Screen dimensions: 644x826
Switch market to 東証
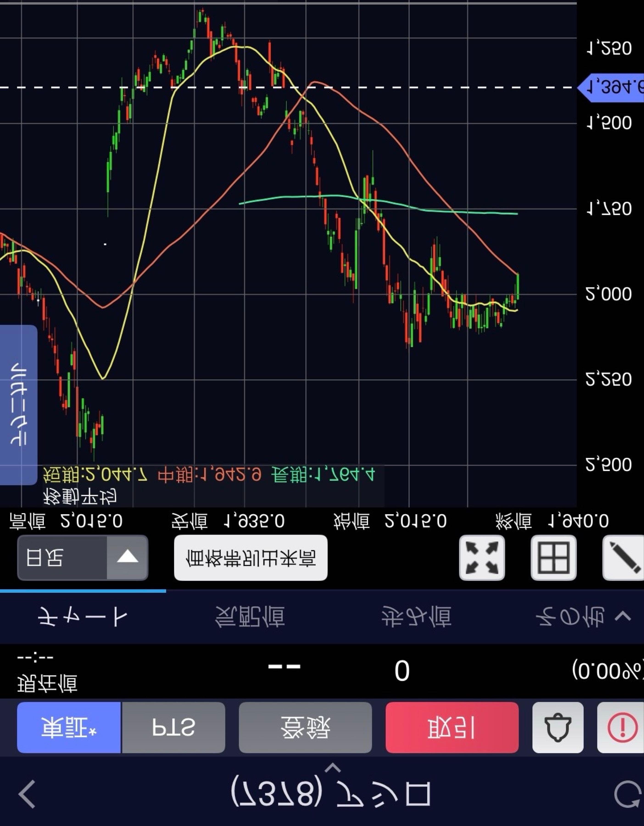click(69, 727)
